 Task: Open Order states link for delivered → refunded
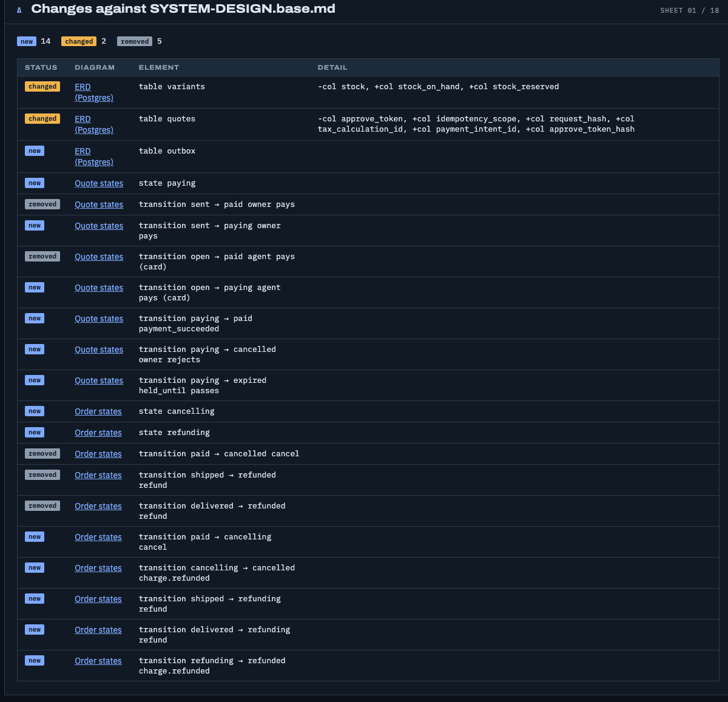(x=98, y=506)
